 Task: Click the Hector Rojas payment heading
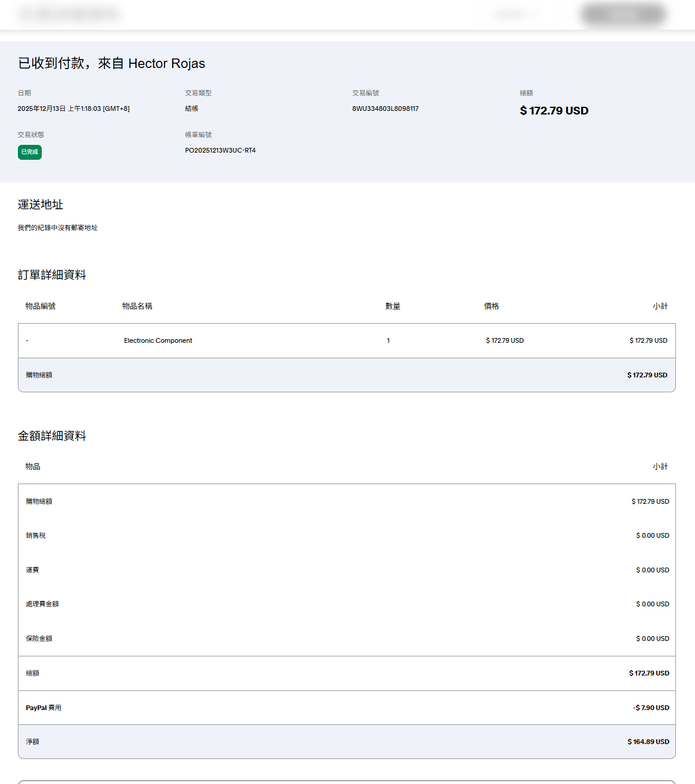click(111, 63)
